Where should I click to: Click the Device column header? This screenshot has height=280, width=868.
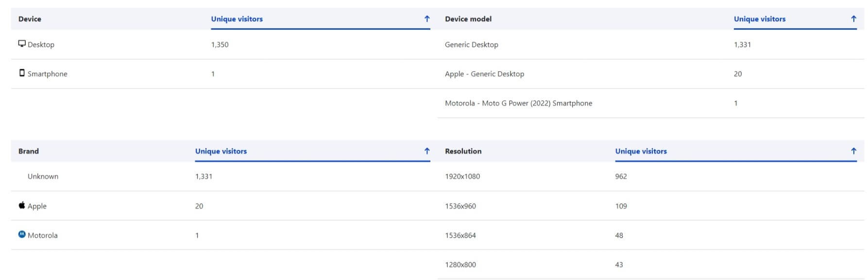coord(30,19)
